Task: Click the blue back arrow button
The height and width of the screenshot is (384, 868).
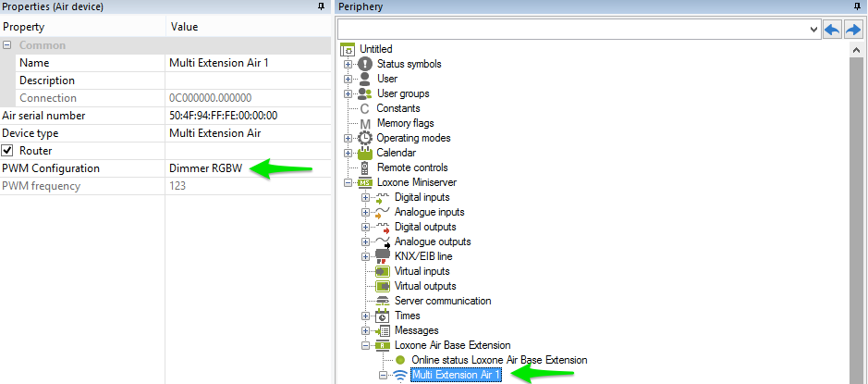Action: [832, 30]
